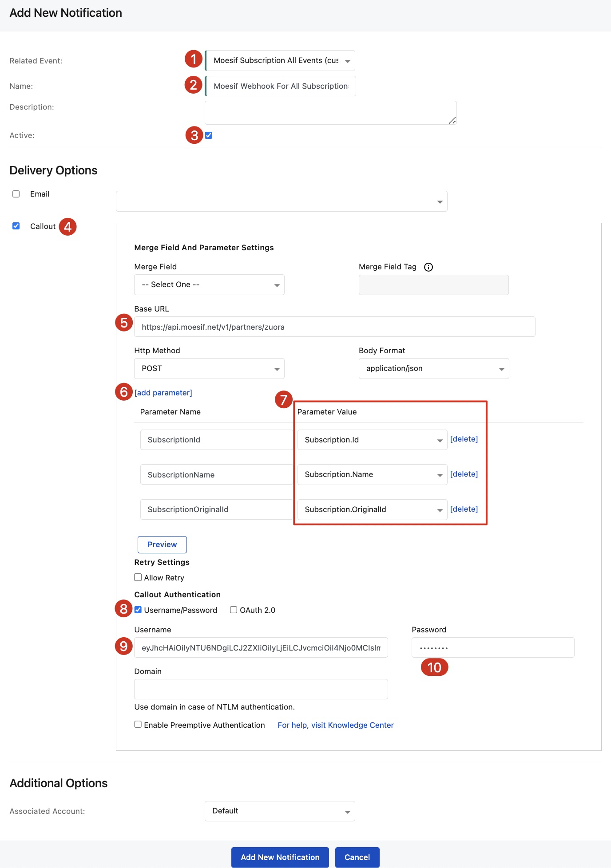The height and width of the screenshot is (868, 611).
Task: Click the Merge Field Tag info icon
Action: click(x=428, y=267)
